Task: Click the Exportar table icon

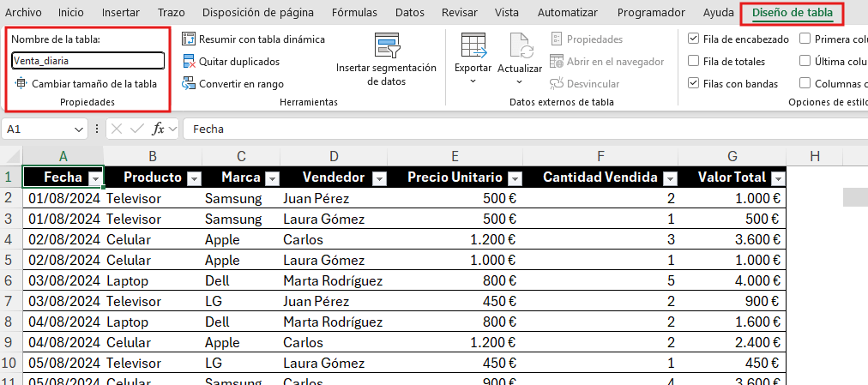Action: tap(473, 45)
